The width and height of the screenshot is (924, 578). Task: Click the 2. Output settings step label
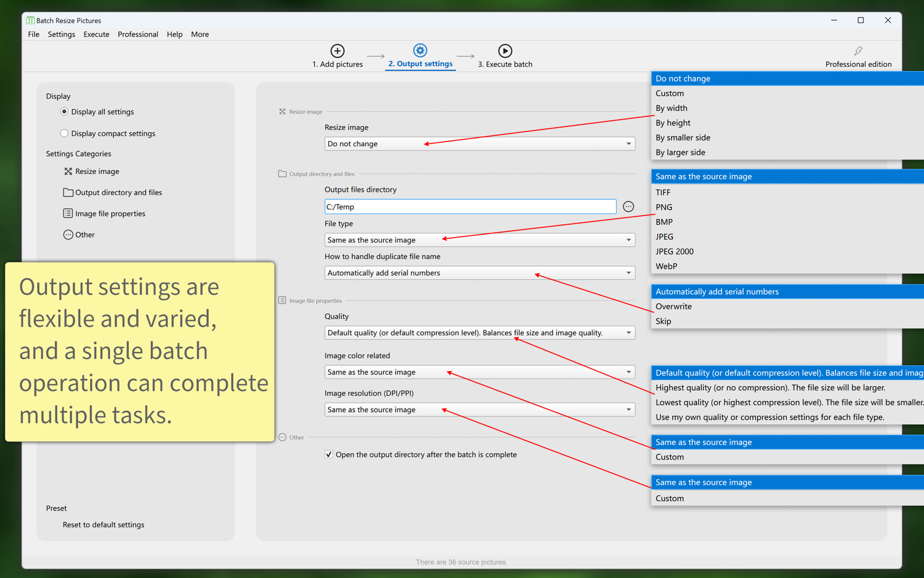pos(420,64)
